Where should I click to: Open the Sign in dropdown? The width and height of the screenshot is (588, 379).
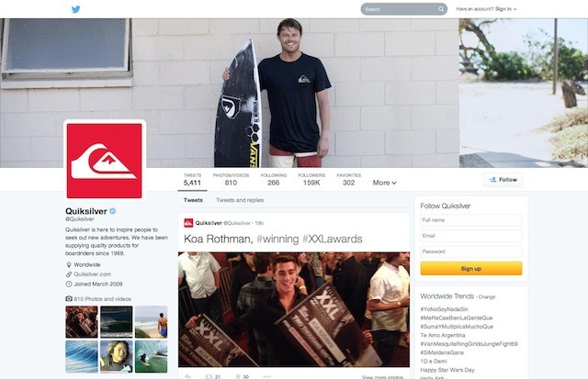pyautogui.click(x=505, y=9)
